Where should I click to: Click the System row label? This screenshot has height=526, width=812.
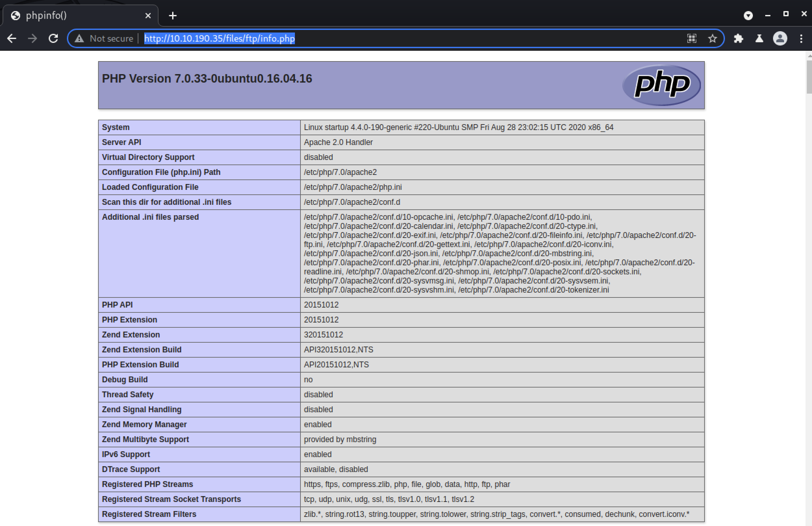click(x=116, y=127)
